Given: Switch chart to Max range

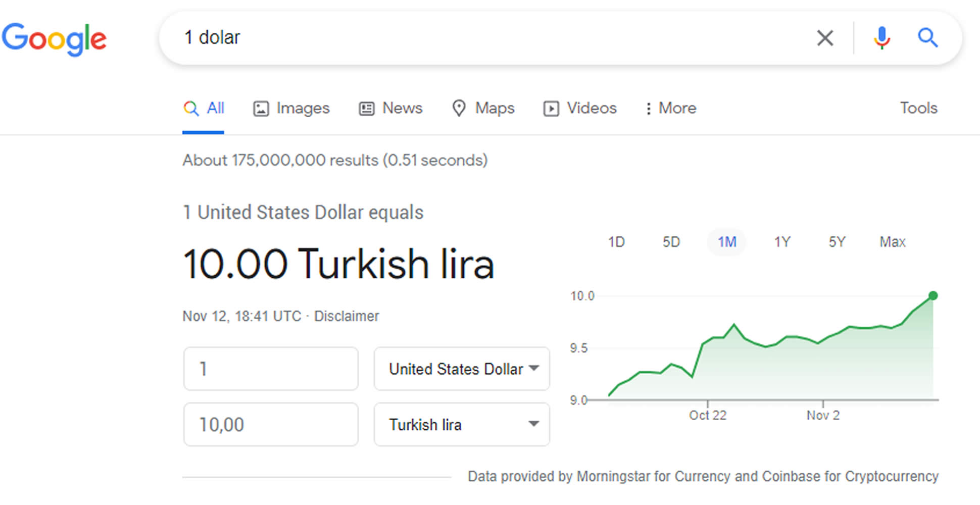Looking at the screenshot, I should [893, 242].
